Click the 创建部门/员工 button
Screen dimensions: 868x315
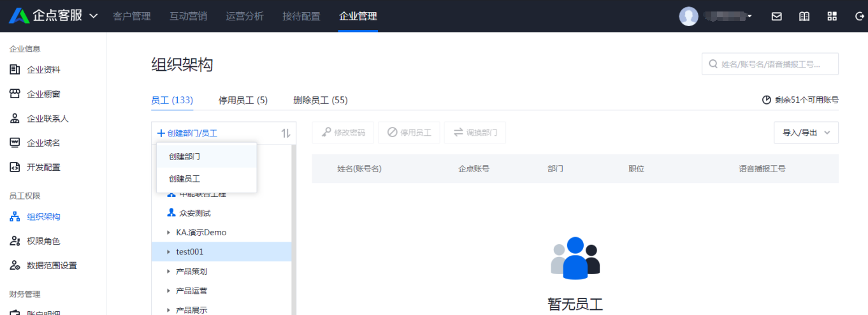coord(187,133)
